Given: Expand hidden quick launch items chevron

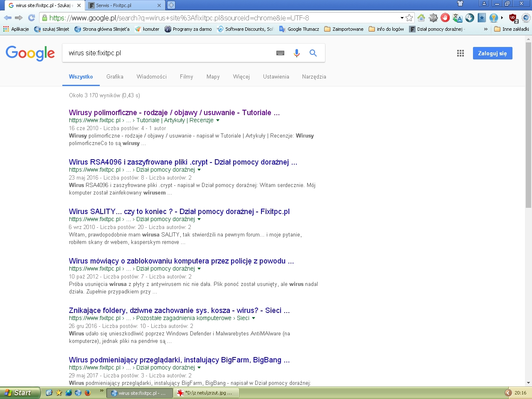Looking at the screenshot, I should click(x=102, y=391).
